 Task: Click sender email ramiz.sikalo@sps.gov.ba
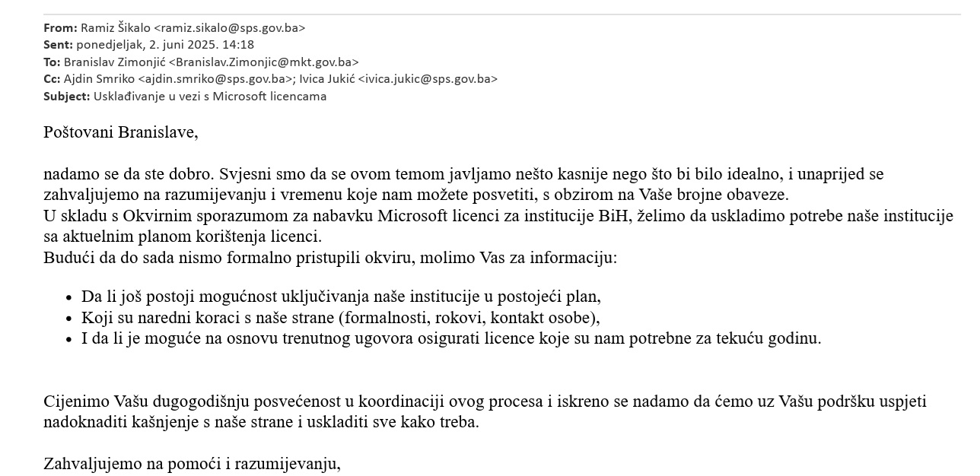[x=229, y=28]
